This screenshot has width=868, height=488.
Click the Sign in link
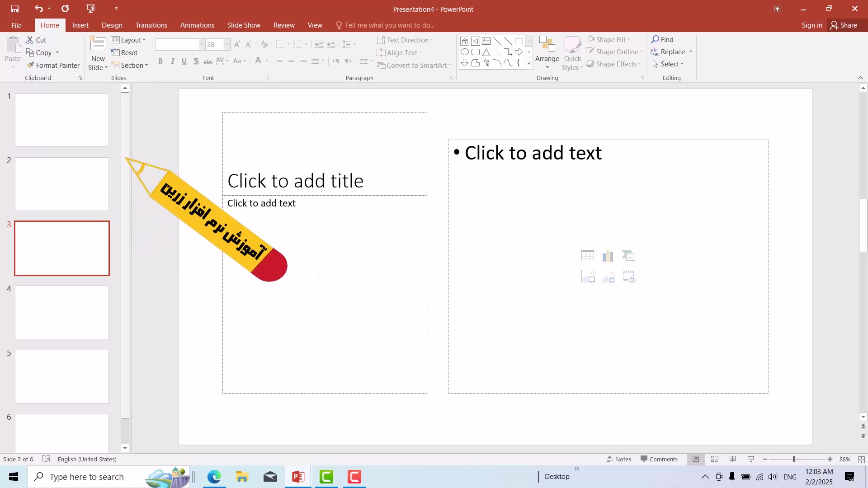[x=811, y=25]
